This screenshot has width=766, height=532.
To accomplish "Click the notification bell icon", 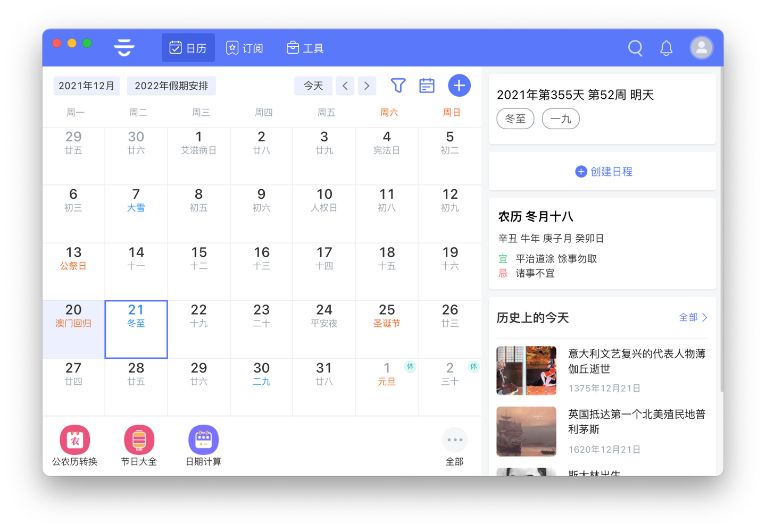I will click(x=667, y=48).
